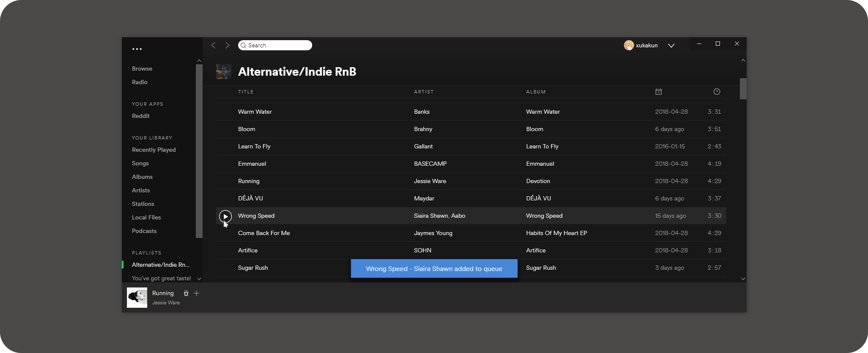Select the Alternative/Indie RnB playlist in sidebar
868x353 pixels.
160,265
